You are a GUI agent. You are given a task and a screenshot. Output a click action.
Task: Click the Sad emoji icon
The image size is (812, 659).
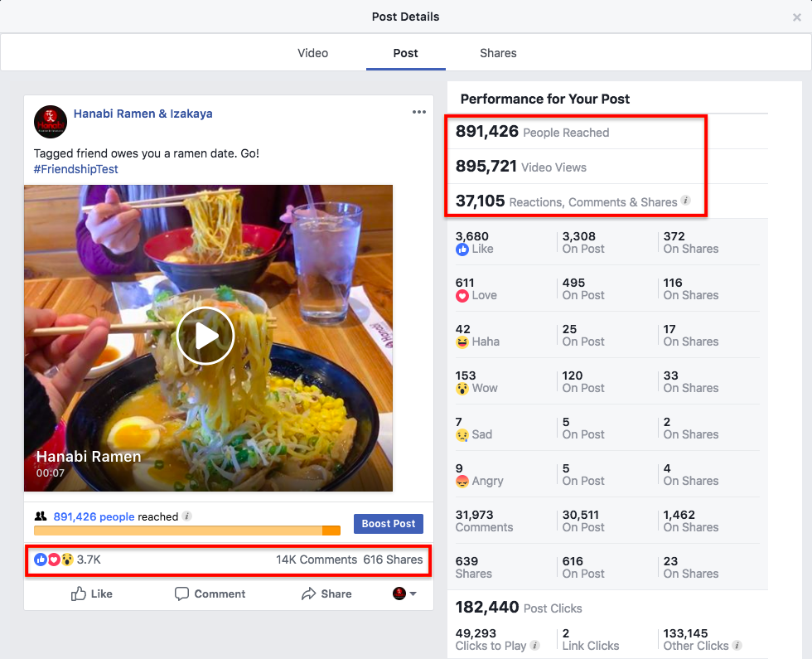(x=462, y=435)
